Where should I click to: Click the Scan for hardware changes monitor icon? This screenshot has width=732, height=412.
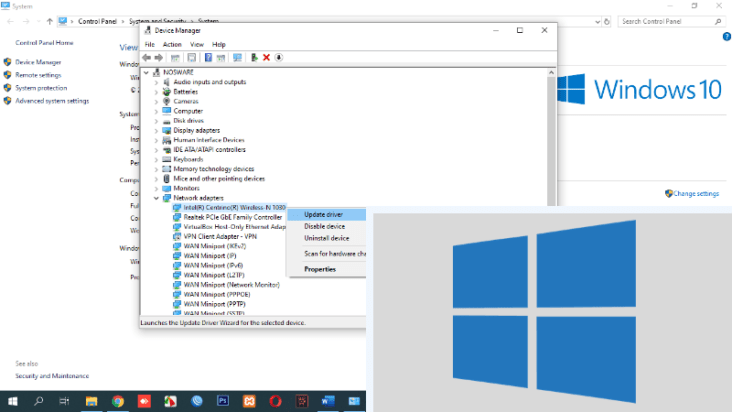point(237,57)
